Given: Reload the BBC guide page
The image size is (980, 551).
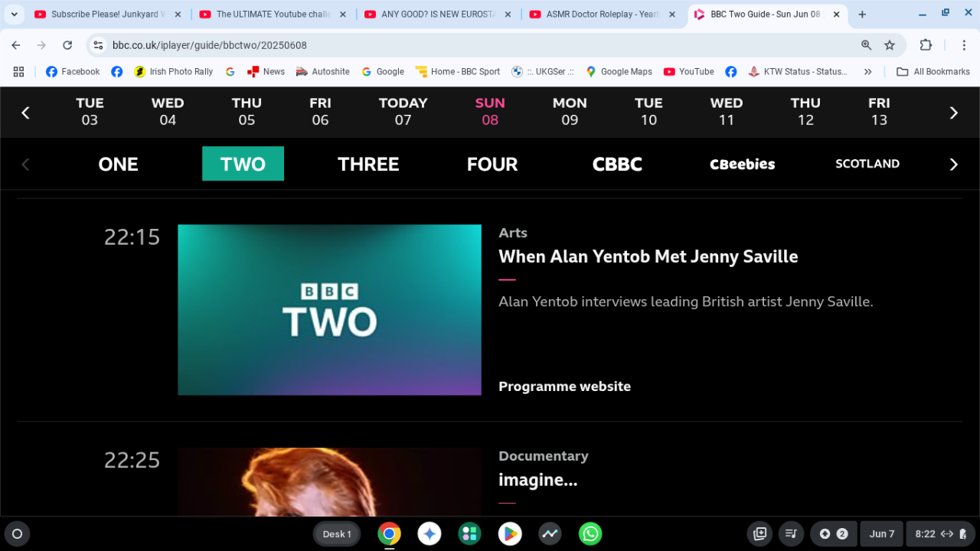Looking at the screenshot, I should pos(67,45).
